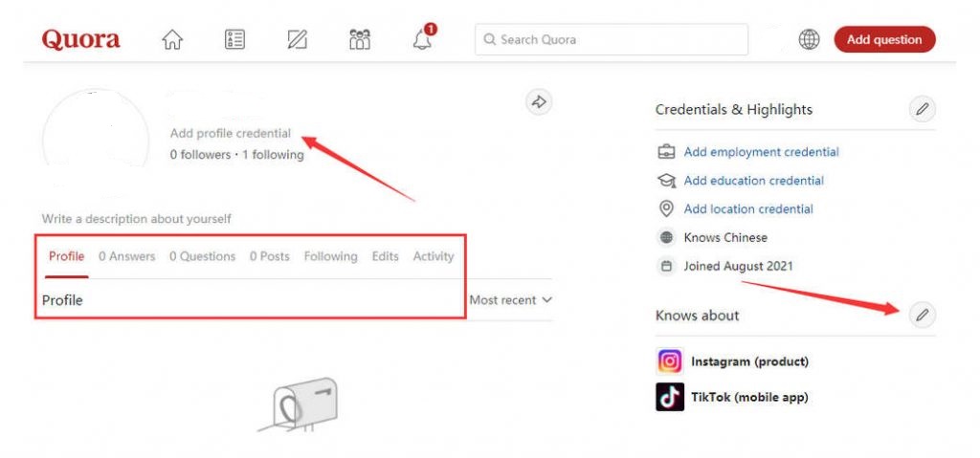Click the Profile section heading
Viewport: 980px width, 458px height.
pyautogui.click(x=62, y=300)
